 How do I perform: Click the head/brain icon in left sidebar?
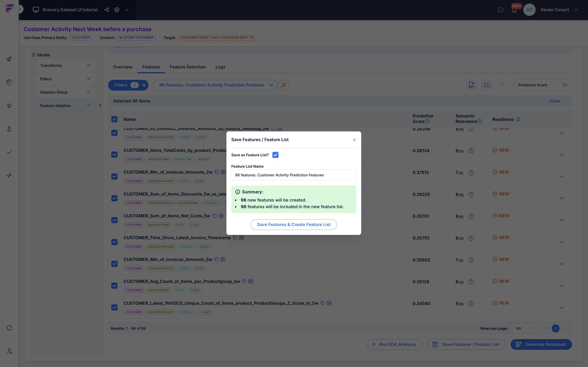tap(9, 82)
